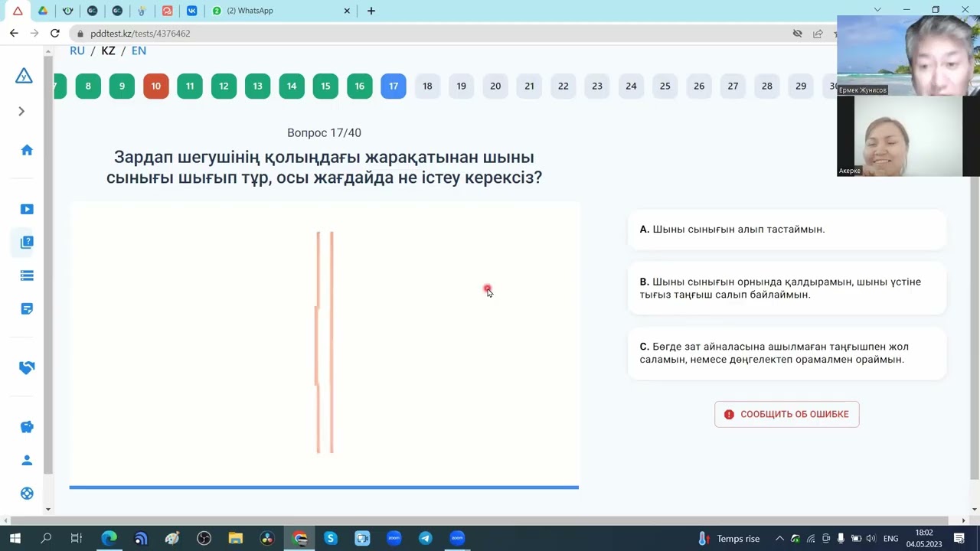Open the piggy bank icon in the sidebar
980x551 pixels.
tap(27, 427)
